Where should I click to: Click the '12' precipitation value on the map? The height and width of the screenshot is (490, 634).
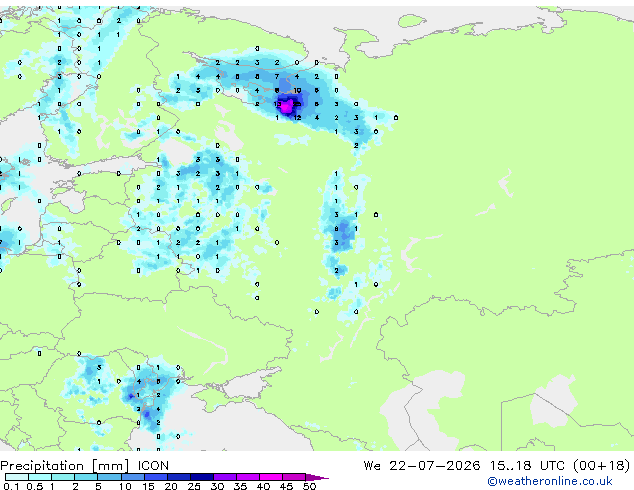click(x=297, y=118)
